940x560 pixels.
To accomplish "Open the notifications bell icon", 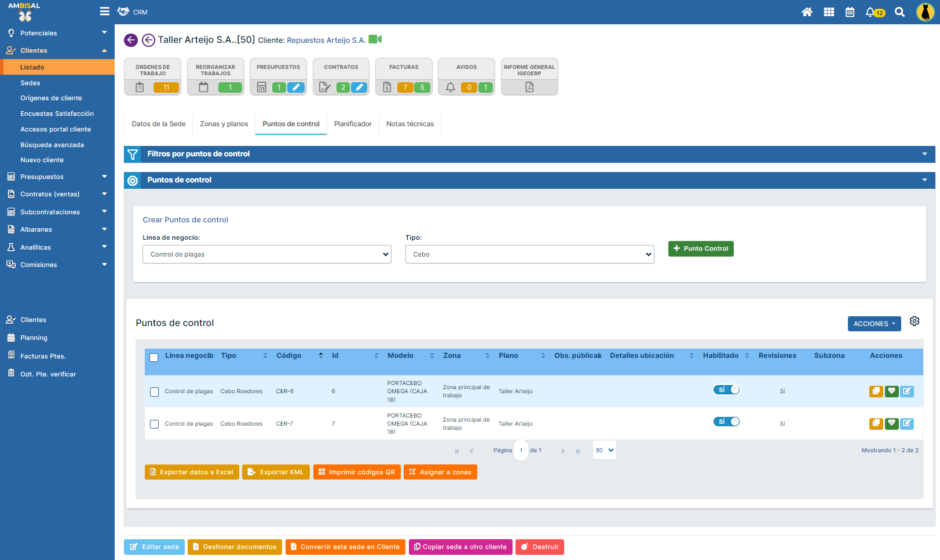I will (x=870, y=12).
